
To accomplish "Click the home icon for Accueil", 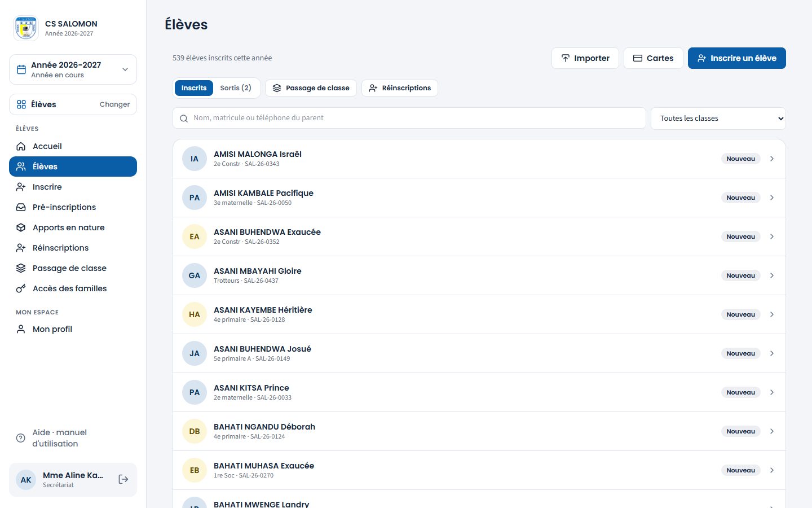I will click(x=21, y=146).
